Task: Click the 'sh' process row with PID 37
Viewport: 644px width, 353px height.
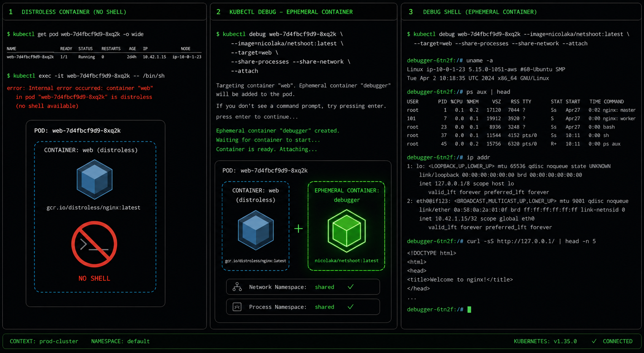Action: point(508,135)
